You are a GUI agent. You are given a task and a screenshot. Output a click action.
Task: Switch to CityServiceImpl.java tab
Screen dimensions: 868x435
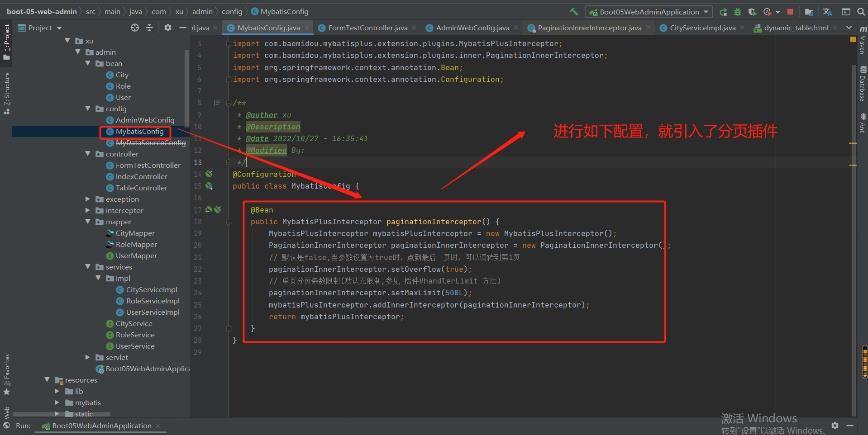(702, 28)
